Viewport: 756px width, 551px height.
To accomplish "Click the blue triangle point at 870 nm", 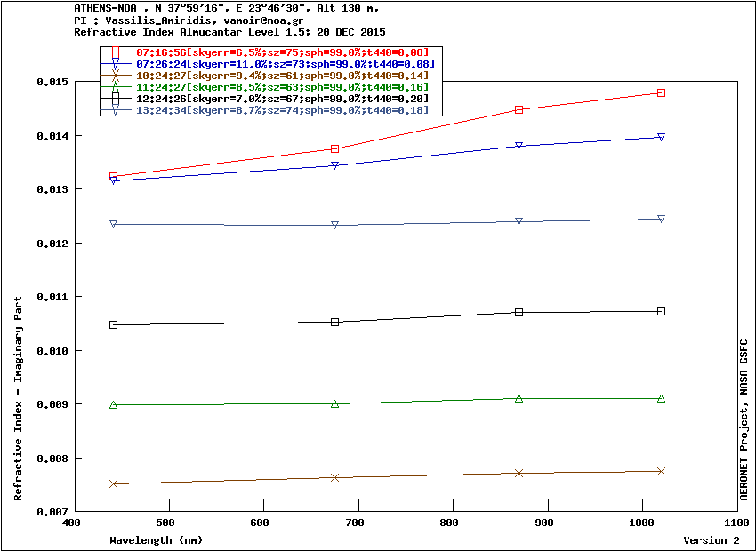I will pyautogui.click(x=519, y=146).
